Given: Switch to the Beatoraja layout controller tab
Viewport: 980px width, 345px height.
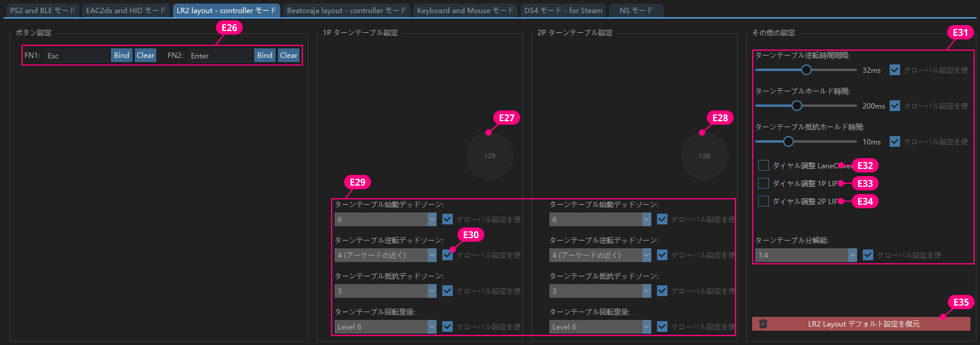Looking at the screenshot, I should (346, 10).
